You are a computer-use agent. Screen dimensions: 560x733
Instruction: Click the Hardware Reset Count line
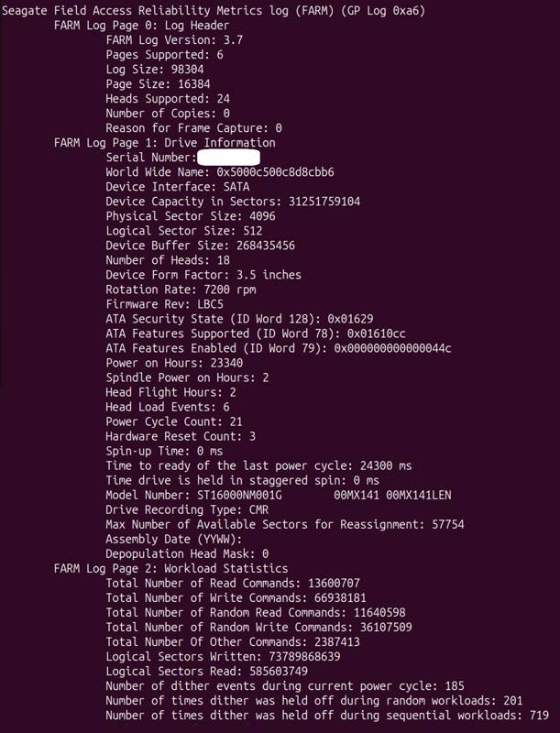pyautogui.click(x=181, y=436)
